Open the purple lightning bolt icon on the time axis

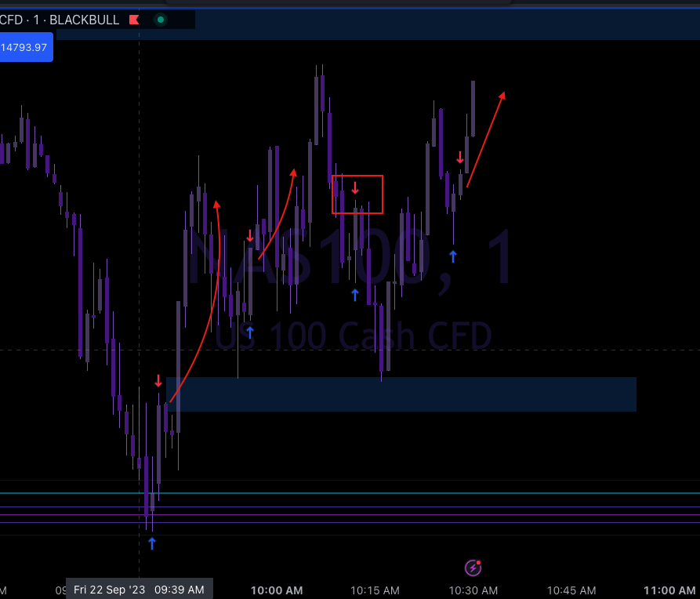[472, 568]
